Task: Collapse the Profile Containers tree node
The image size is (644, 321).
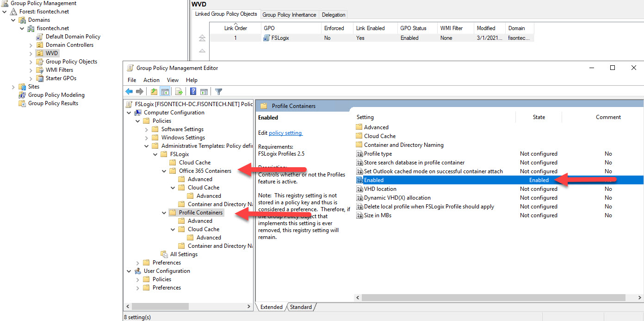Action: click(164, 213)
